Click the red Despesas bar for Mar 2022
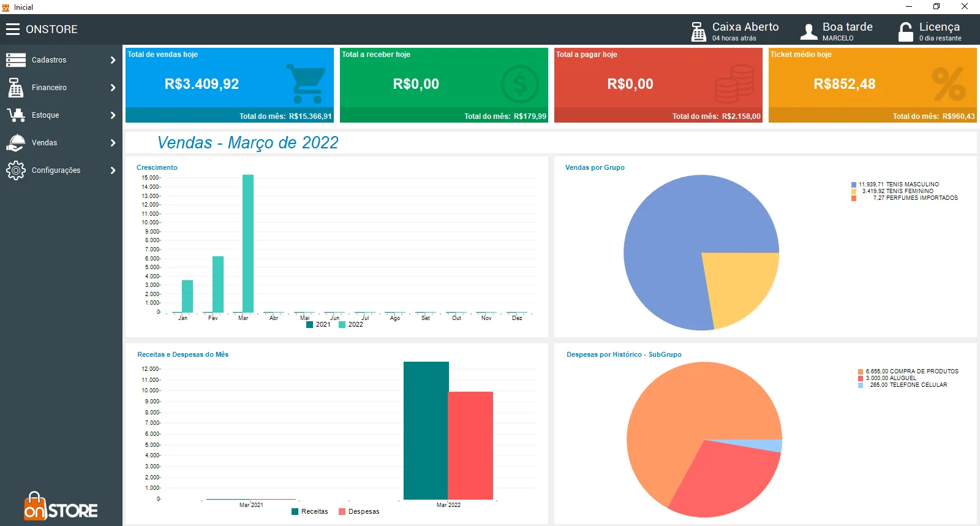This screenshot has height=526, width=980. (x=470, y=446)
